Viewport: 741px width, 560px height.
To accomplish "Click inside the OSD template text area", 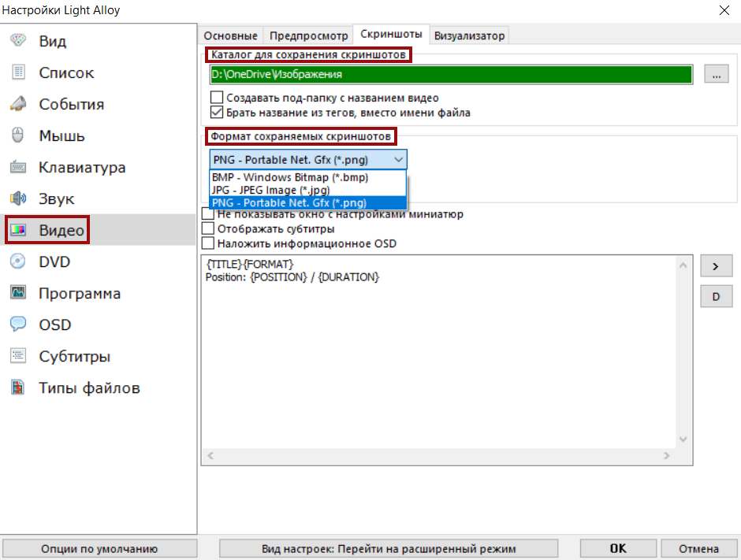I will tap(438, 352).
